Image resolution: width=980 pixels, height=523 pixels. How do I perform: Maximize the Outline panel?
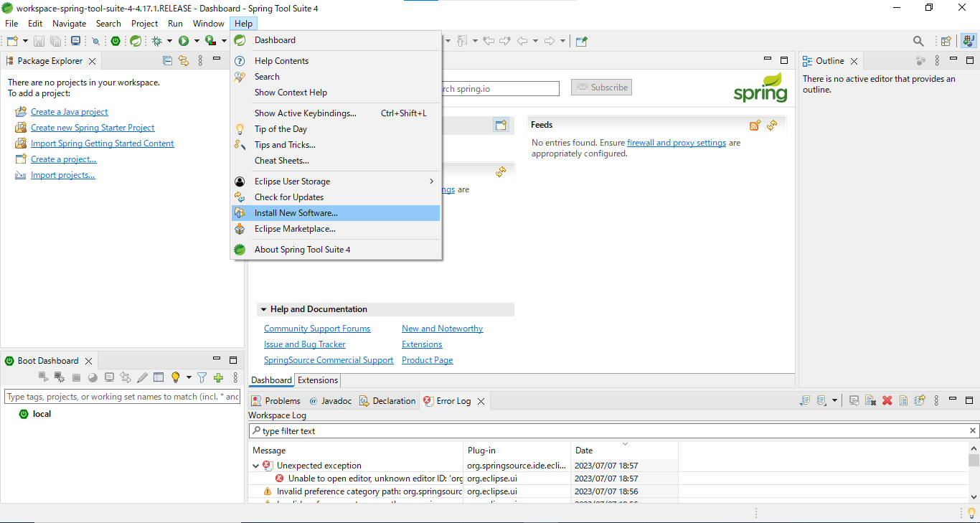970,60
